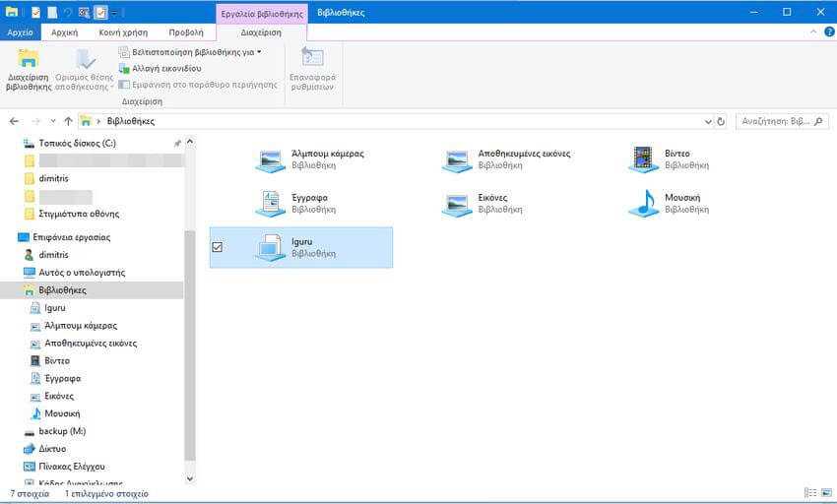Viewport: 837px width, 504px height.
Task: Click navigation pane scrollbar up arrow
Action: pyautogui.click(x=189, y=142)
